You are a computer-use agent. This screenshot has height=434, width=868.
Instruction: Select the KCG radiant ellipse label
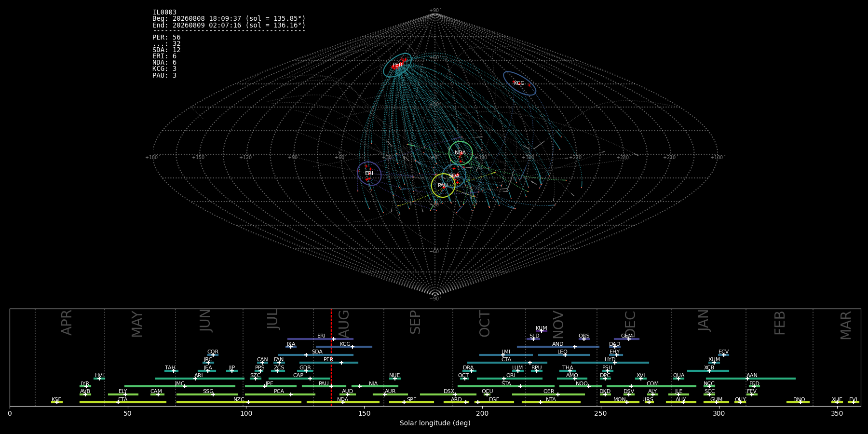pyautogui.click(x=519, y=83)
